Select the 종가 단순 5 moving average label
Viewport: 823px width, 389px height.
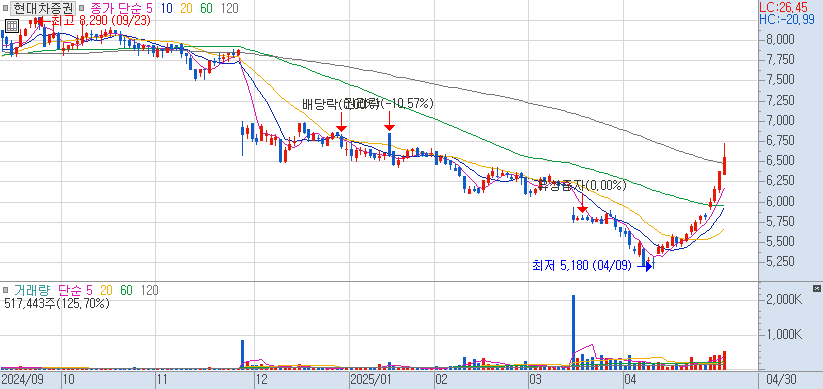point(122,8)
